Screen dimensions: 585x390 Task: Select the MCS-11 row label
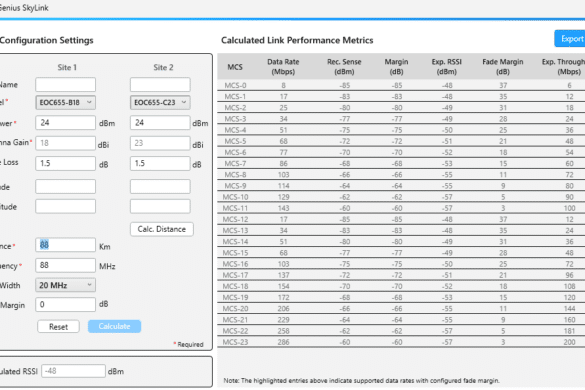point(235,208)
